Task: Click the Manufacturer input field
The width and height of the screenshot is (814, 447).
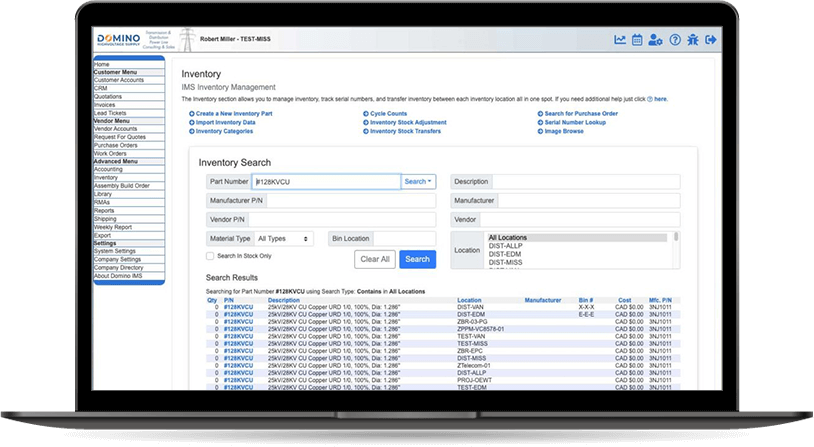Action: [x=589, y=201]
